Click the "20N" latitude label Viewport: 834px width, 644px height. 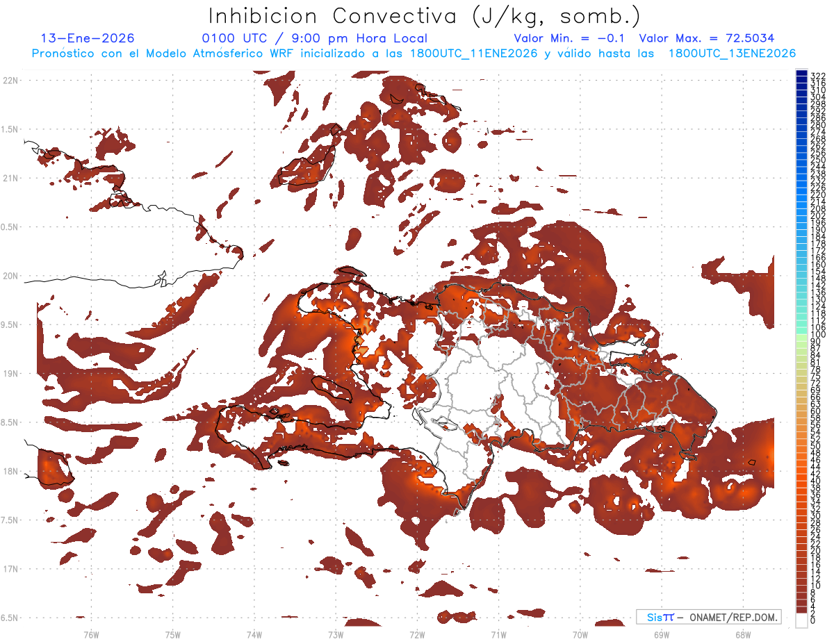tap(10, 276)
